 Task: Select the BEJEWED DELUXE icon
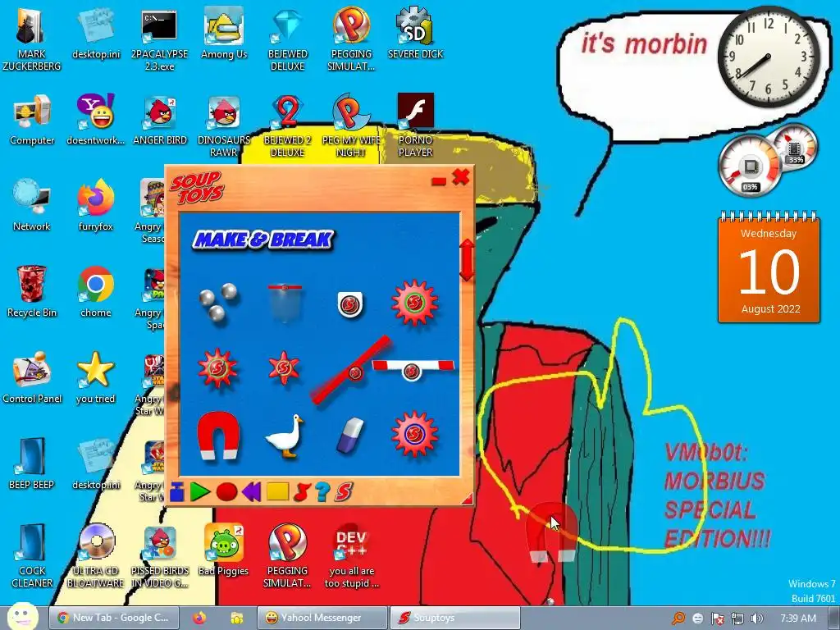[x=288, y=39]
